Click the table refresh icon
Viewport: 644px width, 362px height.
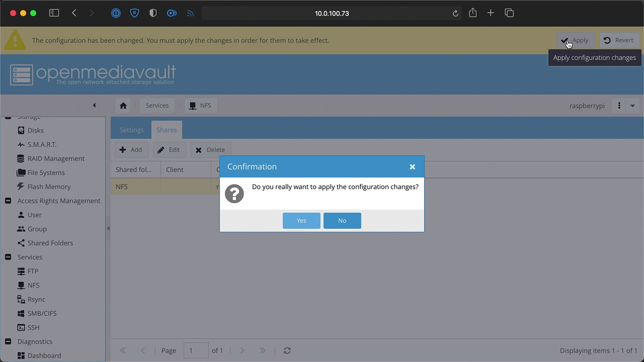pyautogui.click(x=287, y=351)
